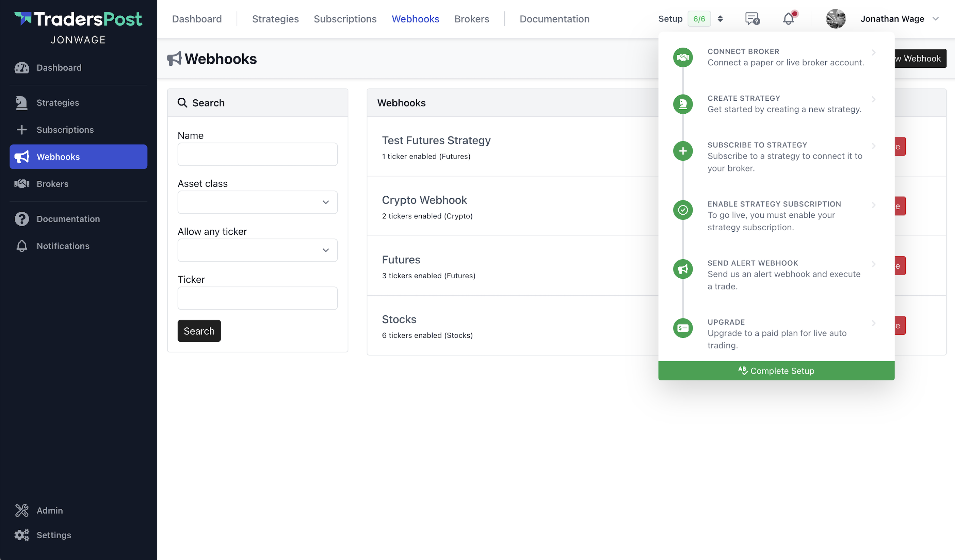Click the Create Strategy chess knight icon
The width and height of the screenshot is (955, 560).
(x=682, y=104)
